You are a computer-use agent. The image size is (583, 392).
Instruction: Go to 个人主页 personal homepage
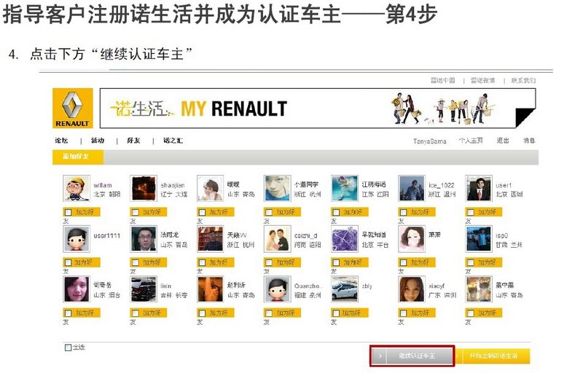click(471, 141)
